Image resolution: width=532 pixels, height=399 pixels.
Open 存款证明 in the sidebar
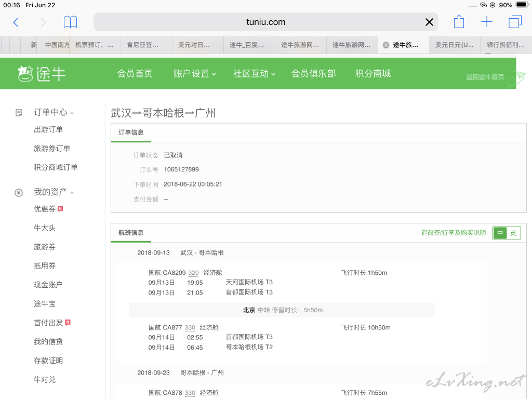(x=48, y=361)
